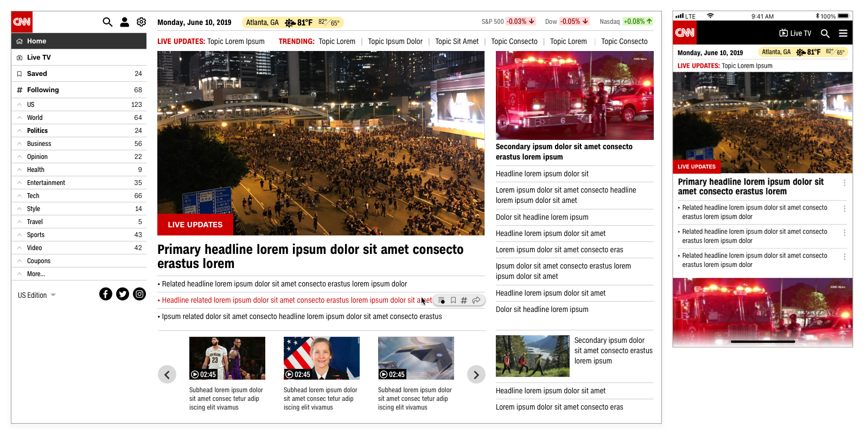Click the CNN logo in desktop sidebar
The image size is (868, 434).
click(22, 22)
